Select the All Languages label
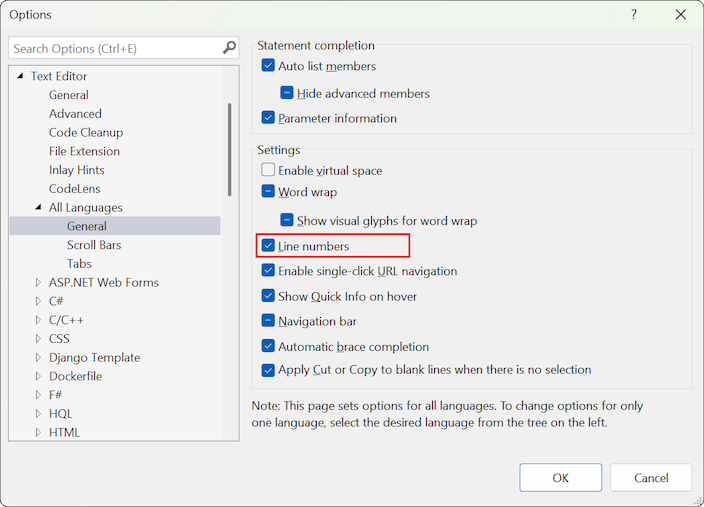Image resolution: width=704 pixels, height=507 pixels. click(x=85, y=207)
